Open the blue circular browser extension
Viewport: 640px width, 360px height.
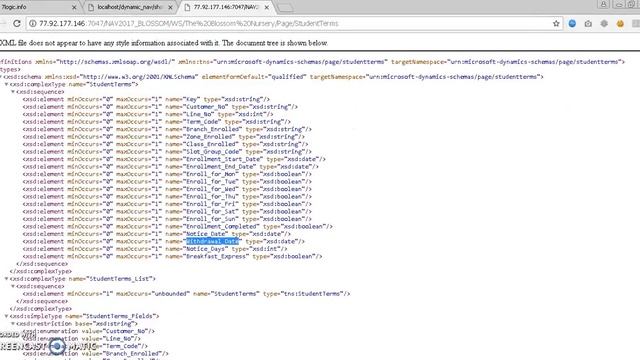[x=572, y=24]
